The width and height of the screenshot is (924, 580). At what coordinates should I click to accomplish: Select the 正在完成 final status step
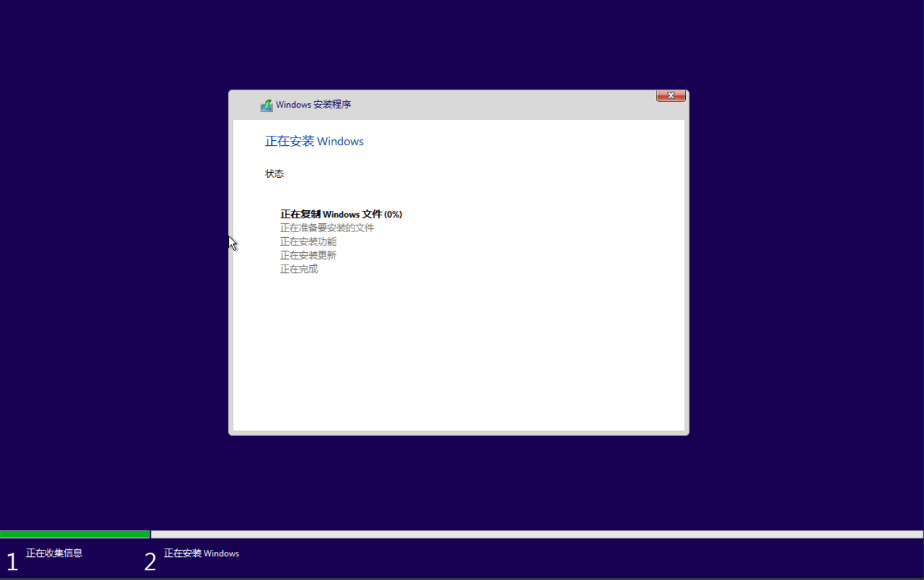[x=299, y=268]
